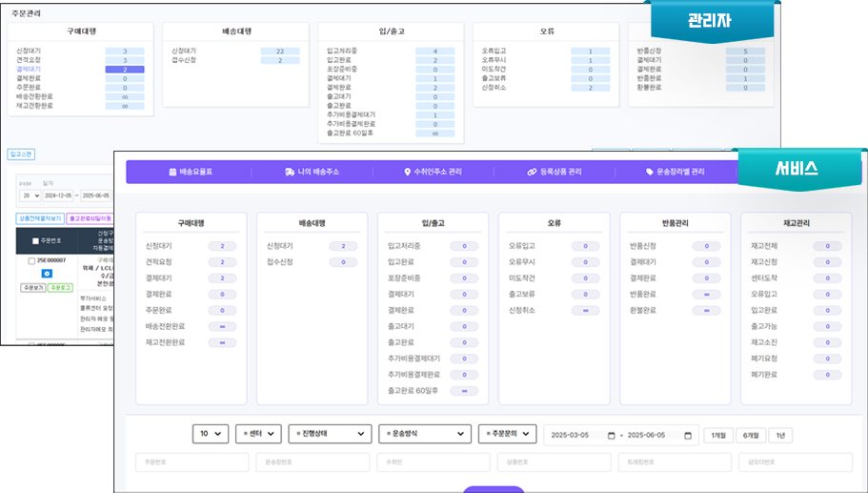The image size is (868, 493).
Task: Check the 주문번호 header select-all checkbox
Action: [x=35, y=241]
